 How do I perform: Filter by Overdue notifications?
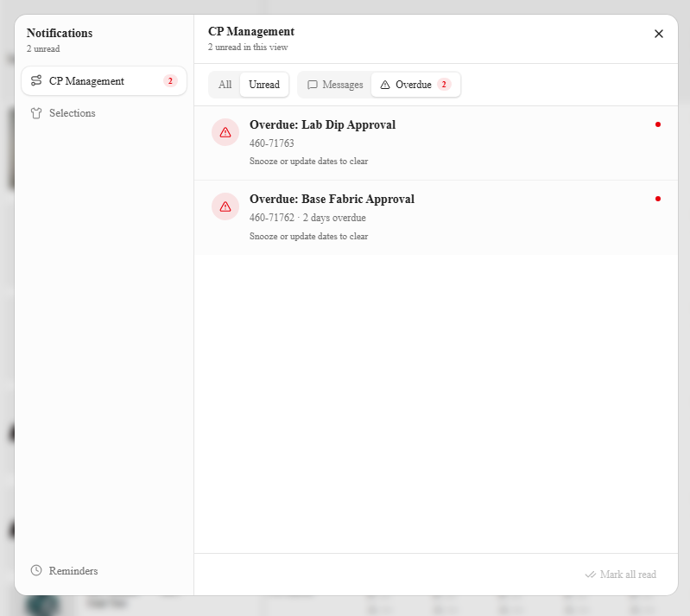click(x=415, y=85)
